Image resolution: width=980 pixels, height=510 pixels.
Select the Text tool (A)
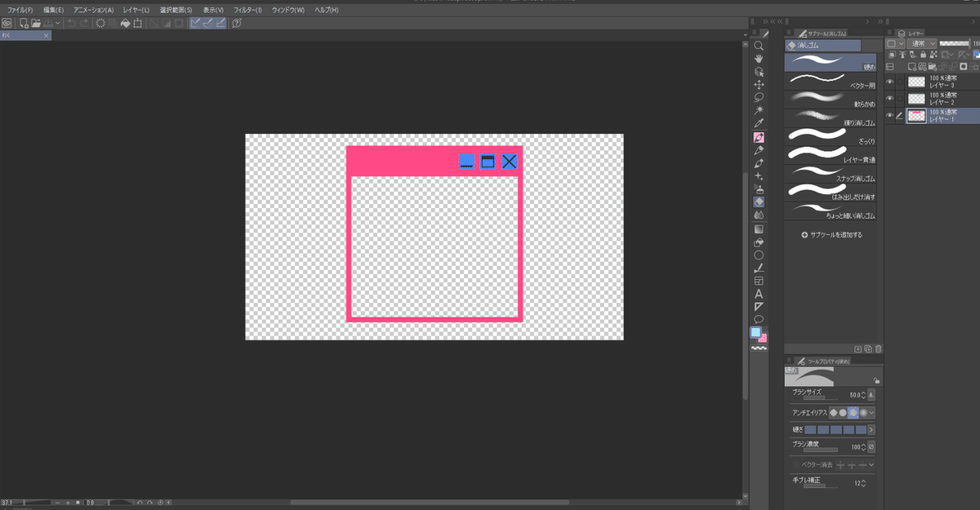(x=759, y=293)
